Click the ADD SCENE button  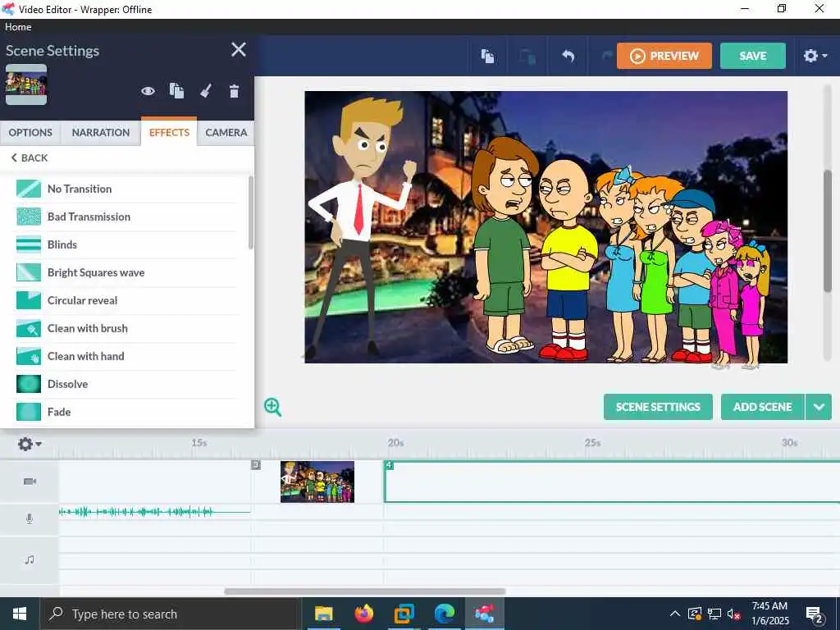point(762,407)
